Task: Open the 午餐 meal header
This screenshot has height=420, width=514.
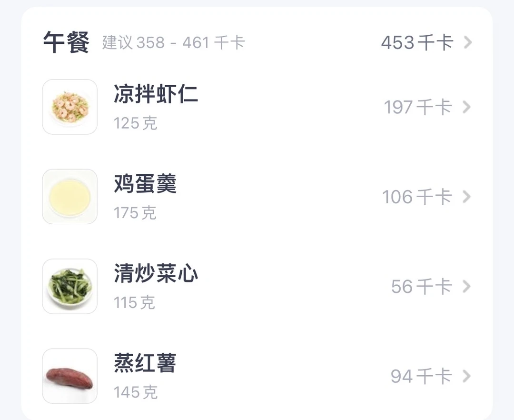Action: tap(66, 42)
